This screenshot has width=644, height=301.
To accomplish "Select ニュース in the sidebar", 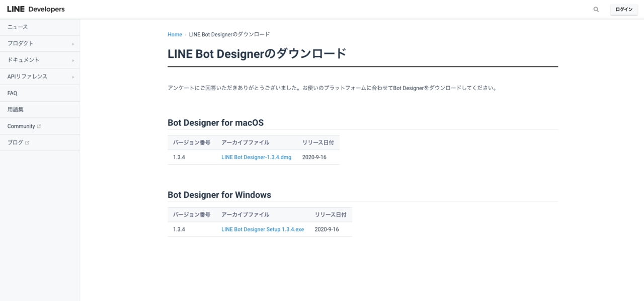I will coord(17,27).
